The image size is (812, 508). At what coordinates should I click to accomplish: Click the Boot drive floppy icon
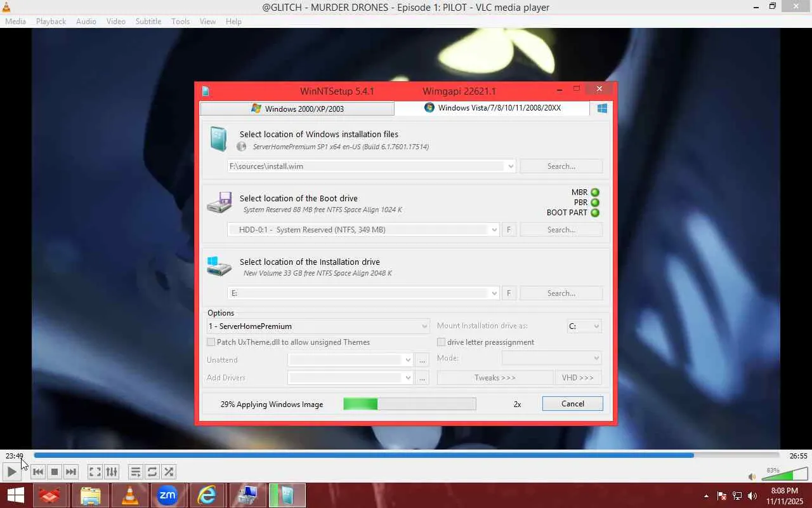219,203
